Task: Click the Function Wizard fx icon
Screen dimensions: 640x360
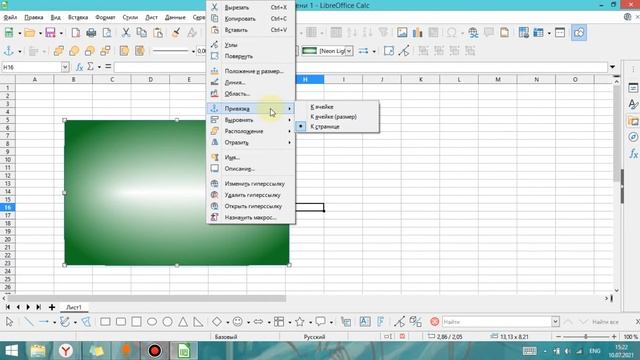Action: coord(80,67)
